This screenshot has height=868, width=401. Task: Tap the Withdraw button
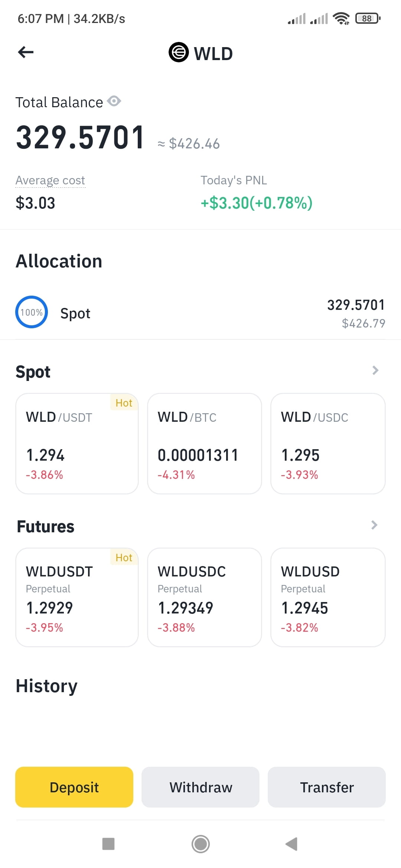tap(200, 787)
